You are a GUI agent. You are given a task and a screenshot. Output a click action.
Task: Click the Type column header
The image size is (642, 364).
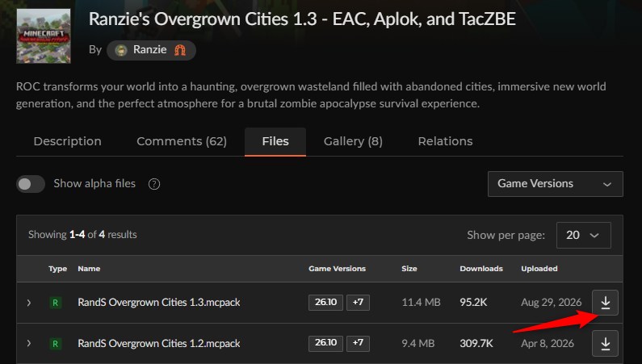pos(57,269)
